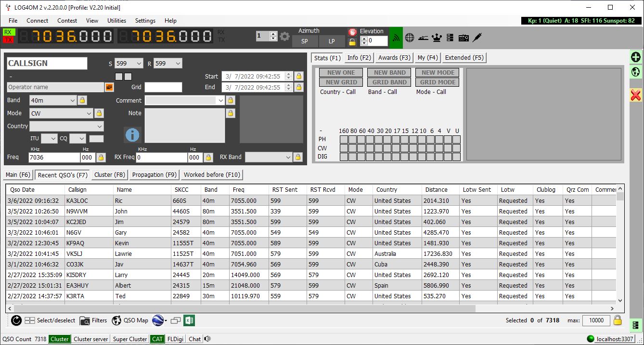Image resolution: width=644 pixels, height=345 pixels.
Task: Click the green plus add QSO icon
Action: (x=636, y=57)
